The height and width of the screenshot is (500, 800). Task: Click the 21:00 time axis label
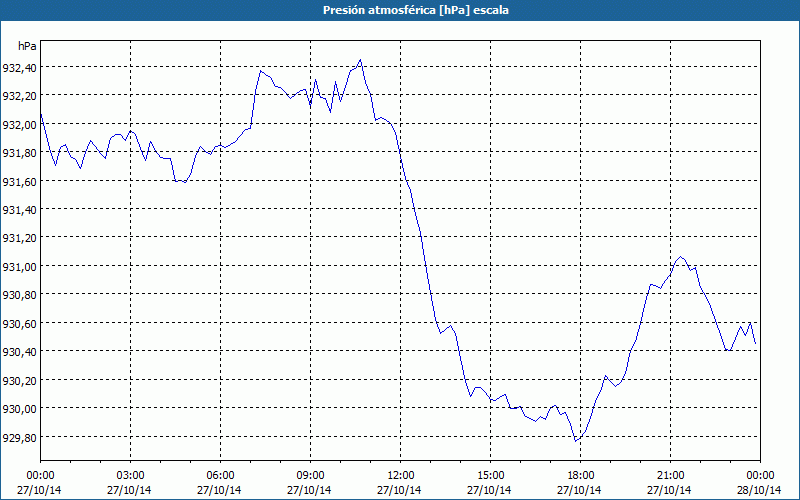[x=670, y=476]
